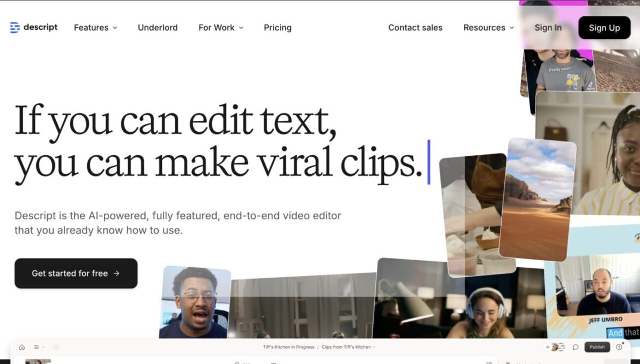This screenshot has height=364, width=640.
Task: Click the help question mark icon
Action: [619, 347]
